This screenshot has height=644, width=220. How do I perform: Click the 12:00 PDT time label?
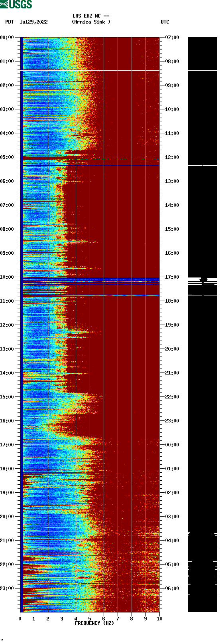click(7, 325)
